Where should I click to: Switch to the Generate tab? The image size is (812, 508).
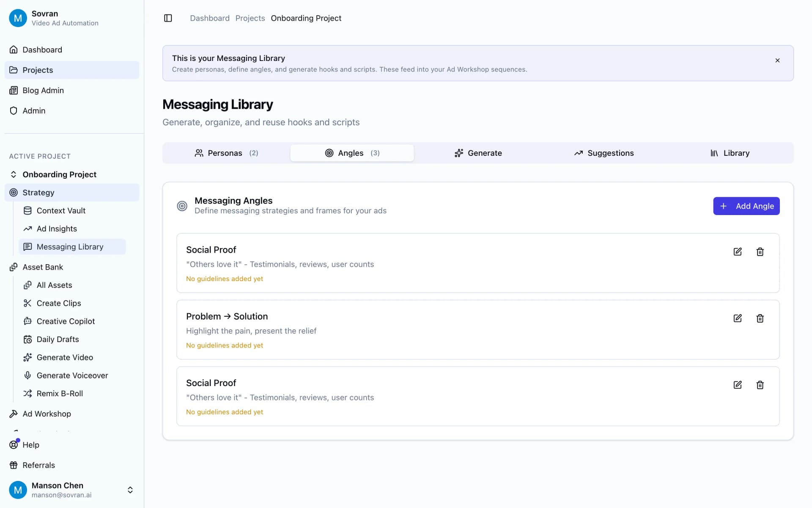pos(478,153)
